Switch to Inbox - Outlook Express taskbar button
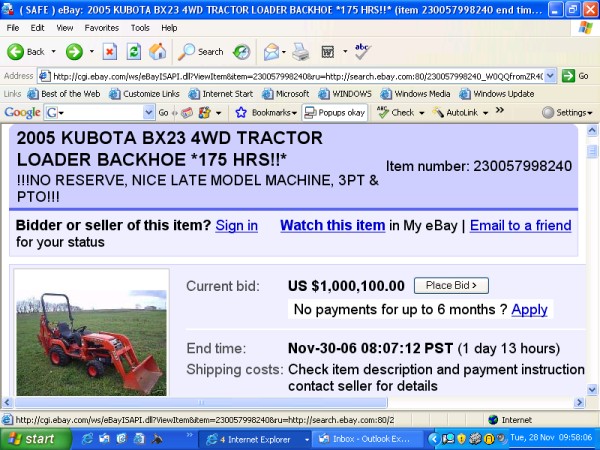This screenshot has height=450, width=600. tap(367, 439)
